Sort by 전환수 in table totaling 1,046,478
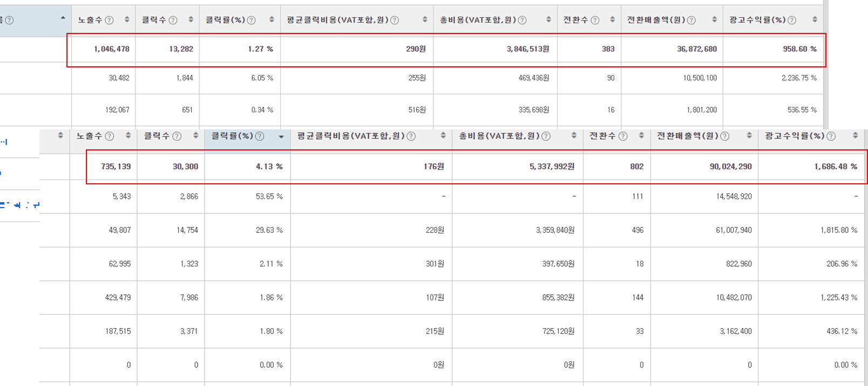The height and width of the screenshot is (386, 868). tap(612, 19)
